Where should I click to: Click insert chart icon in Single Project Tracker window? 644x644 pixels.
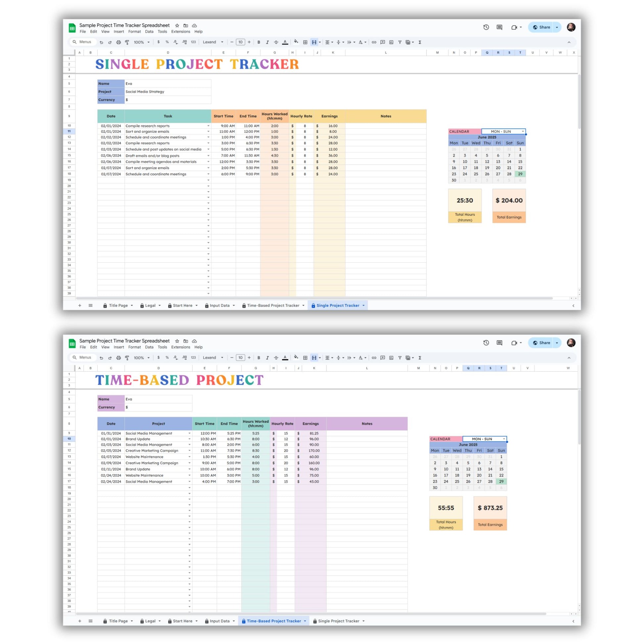(391, 42)
